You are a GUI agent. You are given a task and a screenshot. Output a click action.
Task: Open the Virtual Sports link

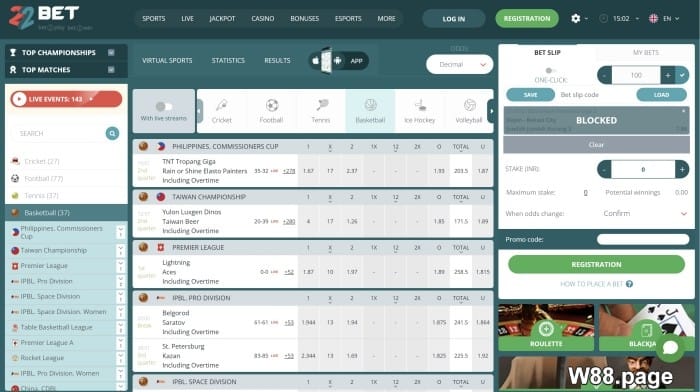point(167,61)
